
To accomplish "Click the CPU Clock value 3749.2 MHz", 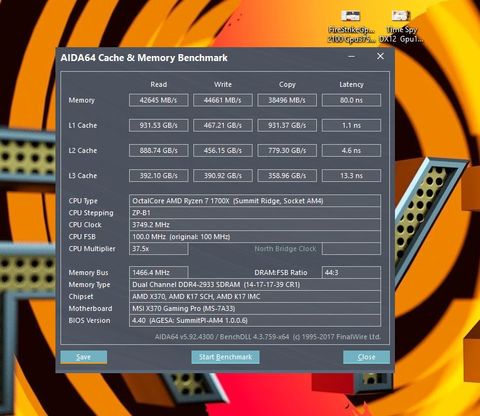I will tap(255, 225).
